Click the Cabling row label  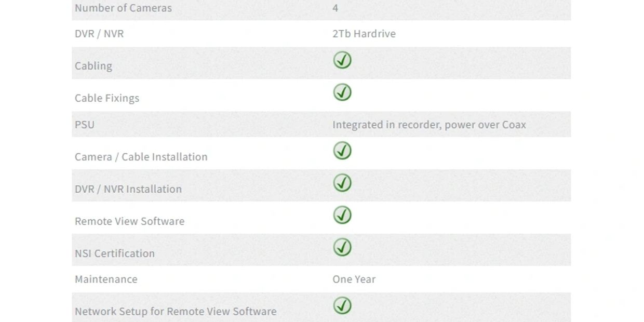click(x=93, y=66)
